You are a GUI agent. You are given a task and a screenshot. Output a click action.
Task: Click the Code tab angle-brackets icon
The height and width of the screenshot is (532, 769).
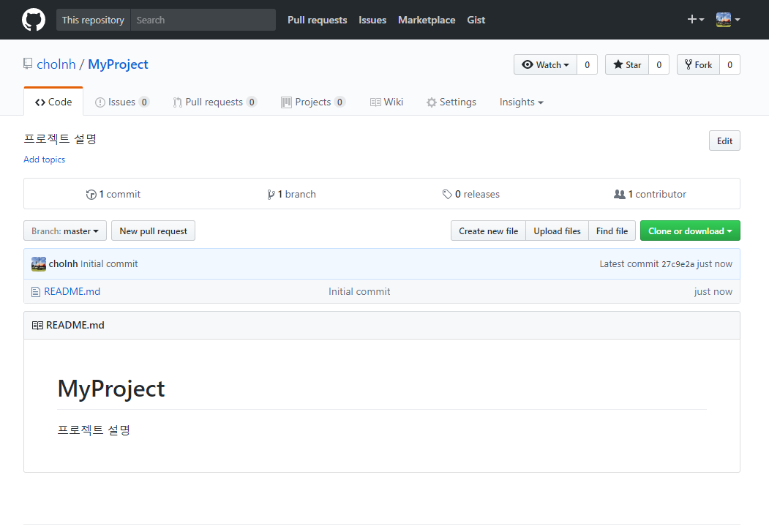click(x=40, y=102)
